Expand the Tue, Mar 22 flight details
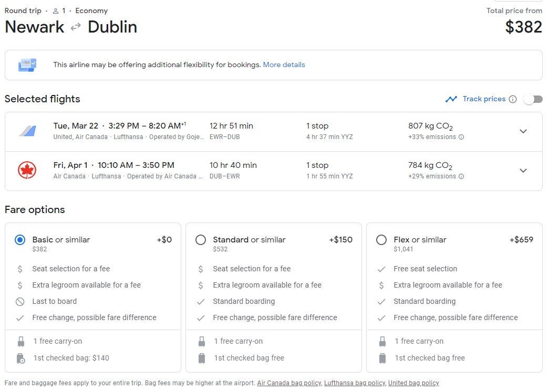Image resolution: width=549 pixels, height=392 pixels. (523, 132)
